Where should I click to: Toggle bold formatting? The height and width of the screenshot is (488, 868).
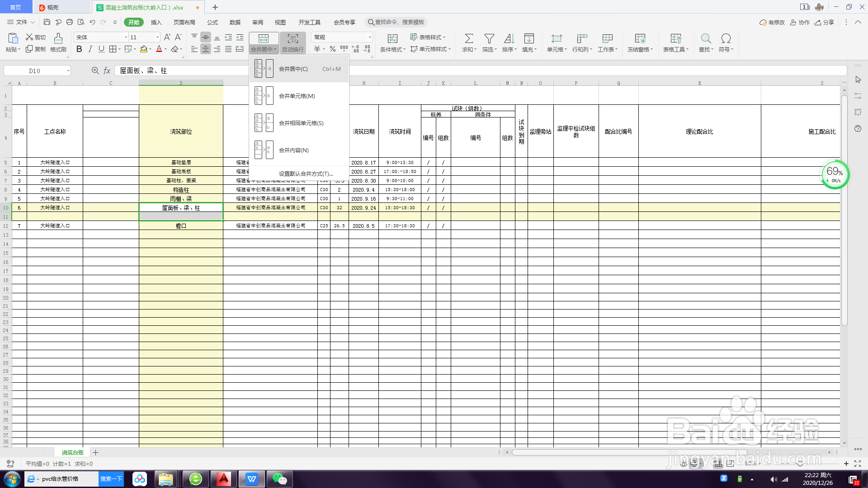[x=79, y=49]
